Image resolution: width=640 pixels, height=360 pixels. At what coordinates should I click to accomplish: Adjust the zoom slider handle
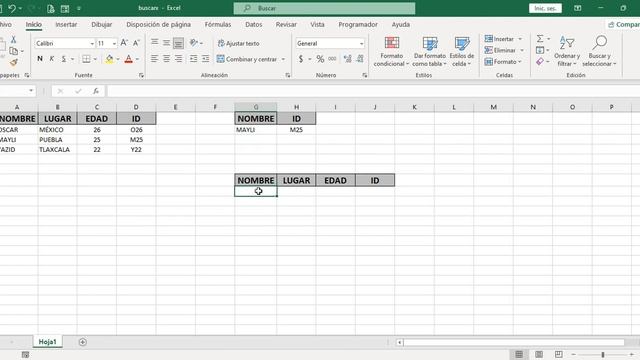coord(603,355)
